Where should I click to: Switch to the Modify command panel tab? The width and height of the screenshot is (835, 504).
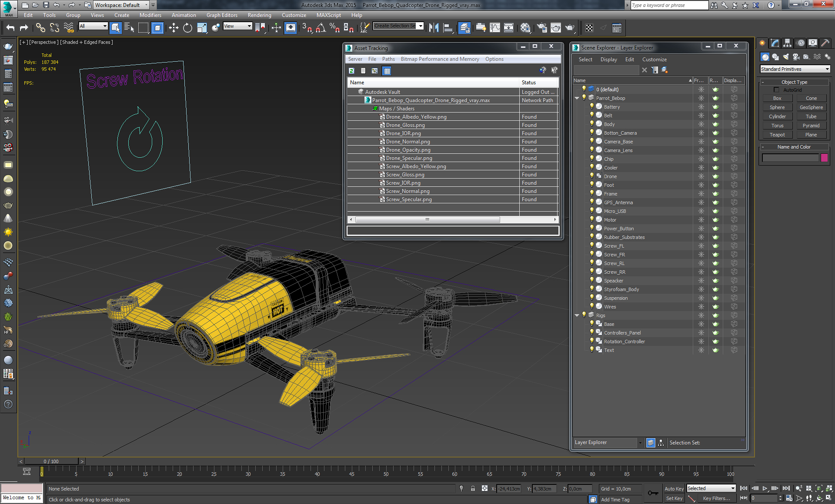point(775,43)
